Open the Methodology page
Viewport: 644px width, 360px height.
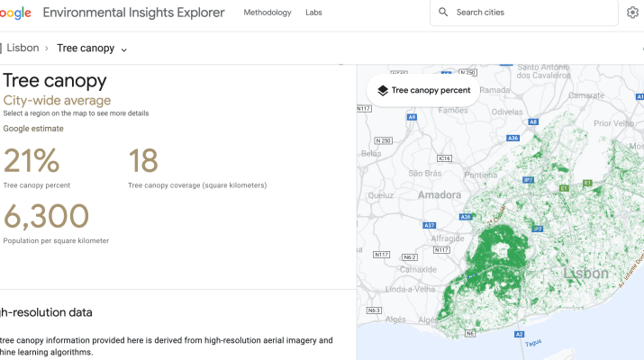pyautogui.click(x=268, y=13)
